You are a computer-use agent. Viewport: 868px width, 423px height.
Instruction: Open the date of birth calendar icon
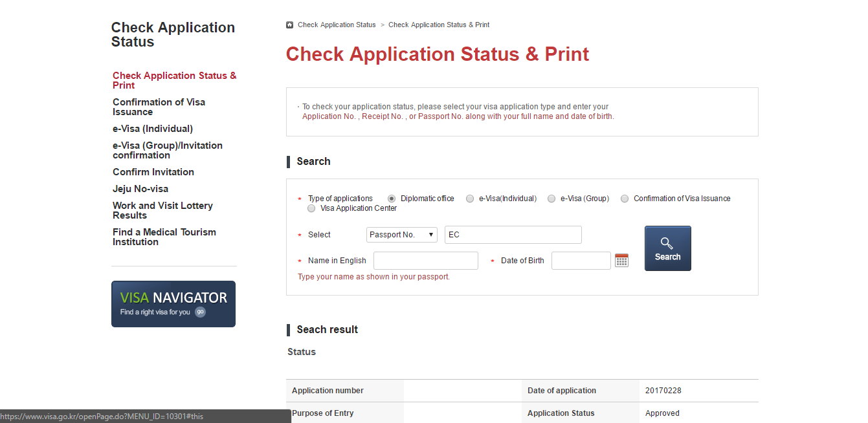click(621, 261)
